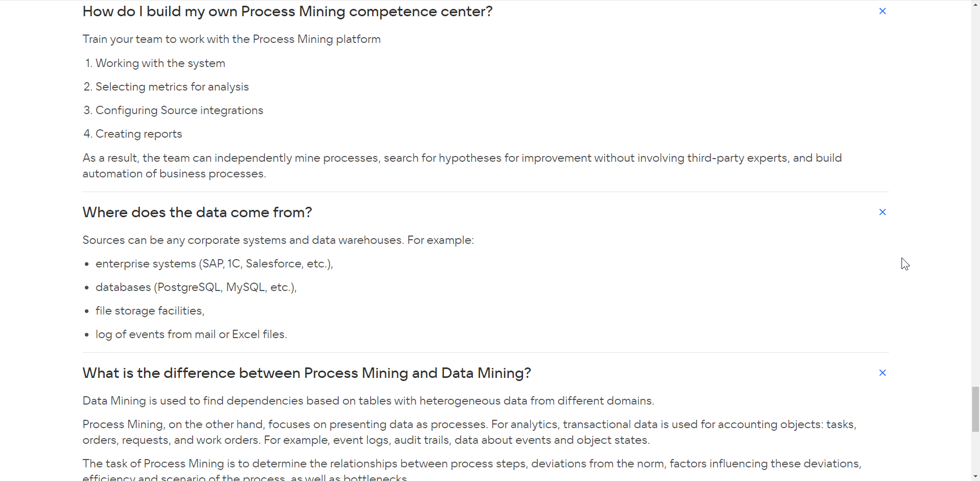Click the scrollbar track above the thumb
This screenshot has height=481, width=980.
(975, 194)
